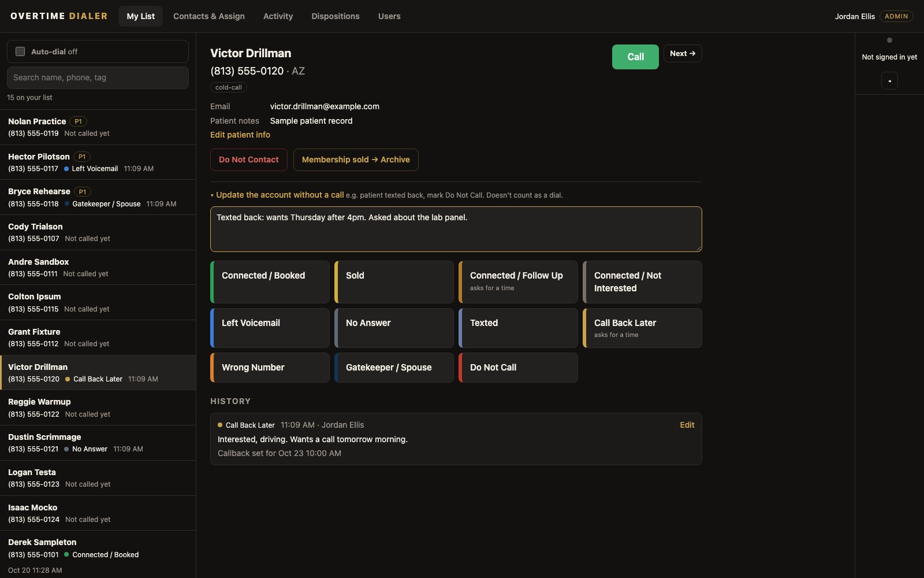Select the Texted disposition
924x578 pixels.
pos(518,328)
